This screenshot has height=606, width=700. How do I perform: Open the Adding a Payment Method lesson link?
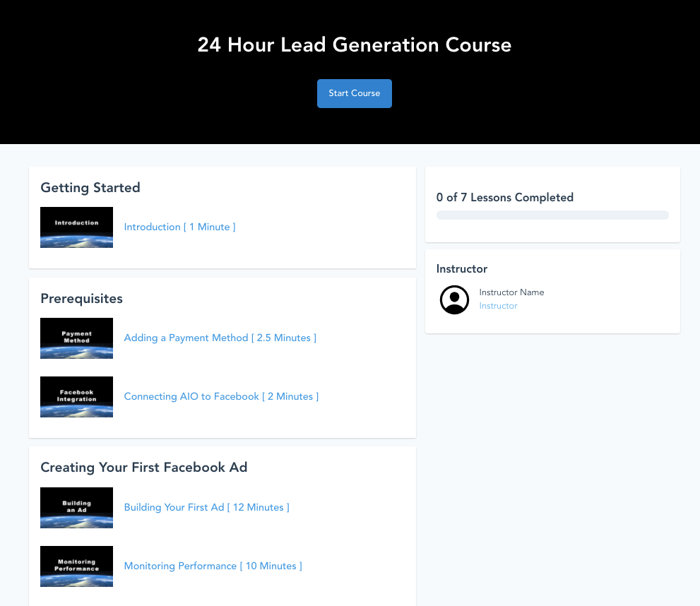pos(220,338)
